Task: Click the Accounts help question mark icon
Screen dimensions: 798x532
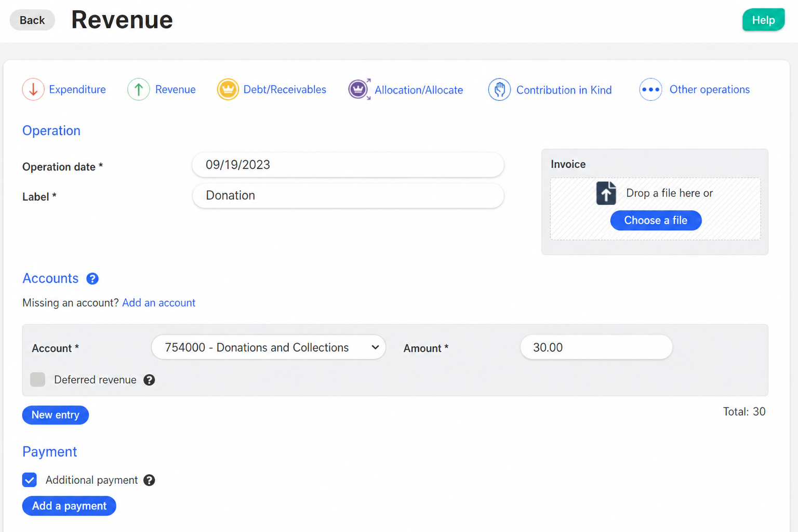Action: (92, 278)
